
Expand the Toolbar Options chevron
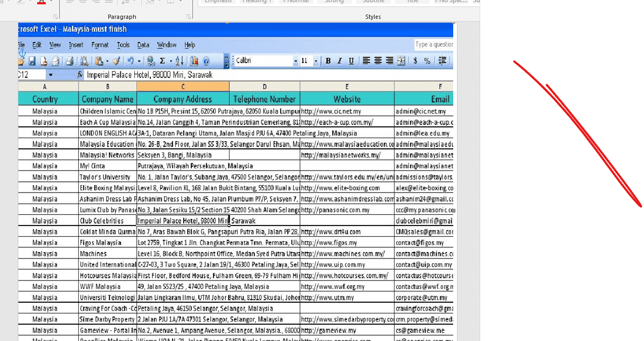pyautogui.click(x=226, y=62)
